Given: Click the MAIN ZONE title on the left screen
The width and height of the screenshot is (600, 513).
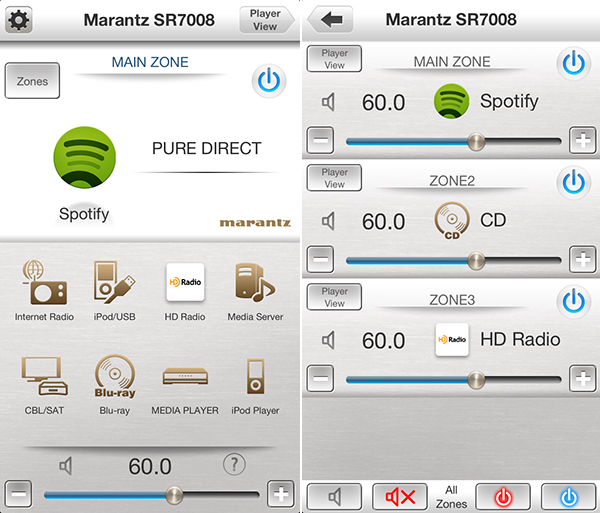Looking at the screenshot, I should 150,62.
